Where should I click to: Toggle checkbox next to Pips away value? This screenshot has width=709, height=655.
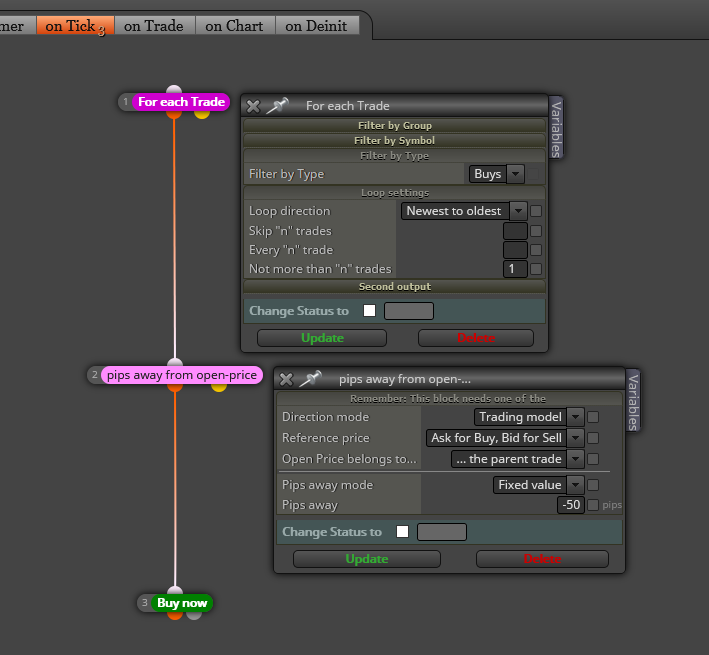click(593, 505)
